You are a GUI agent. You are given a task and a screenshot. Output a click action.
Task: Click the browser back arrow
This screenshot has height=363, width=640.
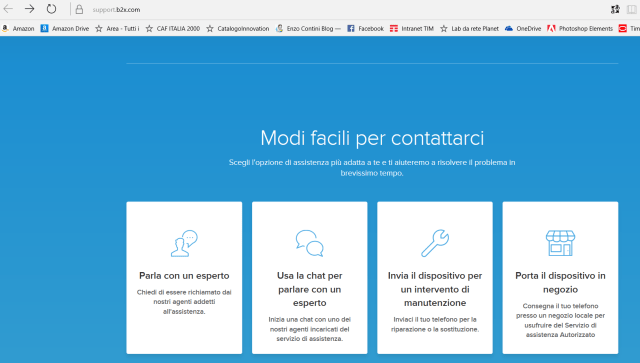click(x=8, y=9)
